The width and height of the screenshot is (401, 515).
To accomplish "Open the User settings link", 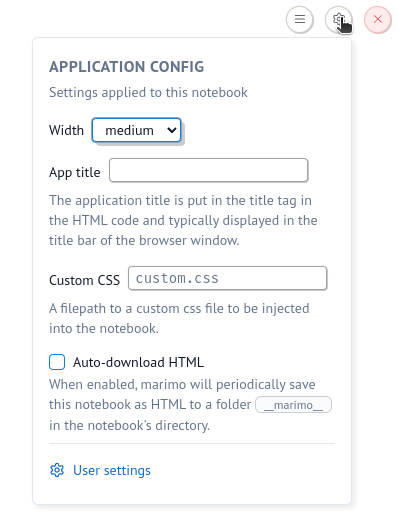I will [x=112, y=470].
